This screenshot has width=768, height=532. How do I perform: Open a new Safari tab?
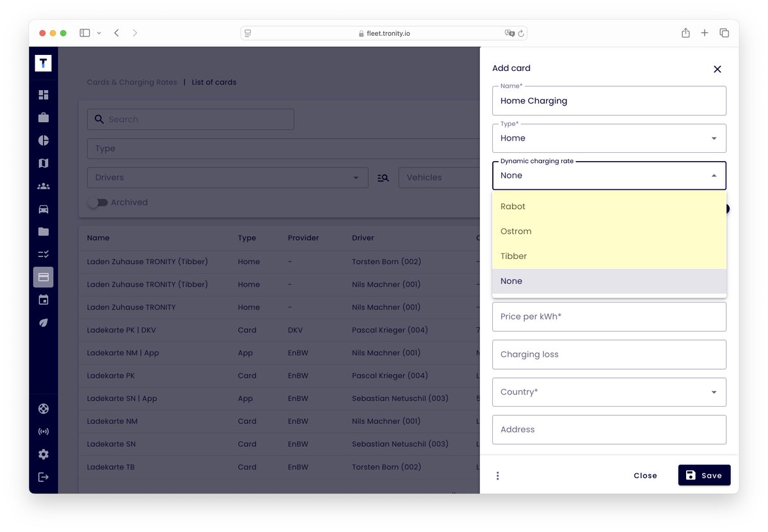pyautogui.click(x=705, y=33)
